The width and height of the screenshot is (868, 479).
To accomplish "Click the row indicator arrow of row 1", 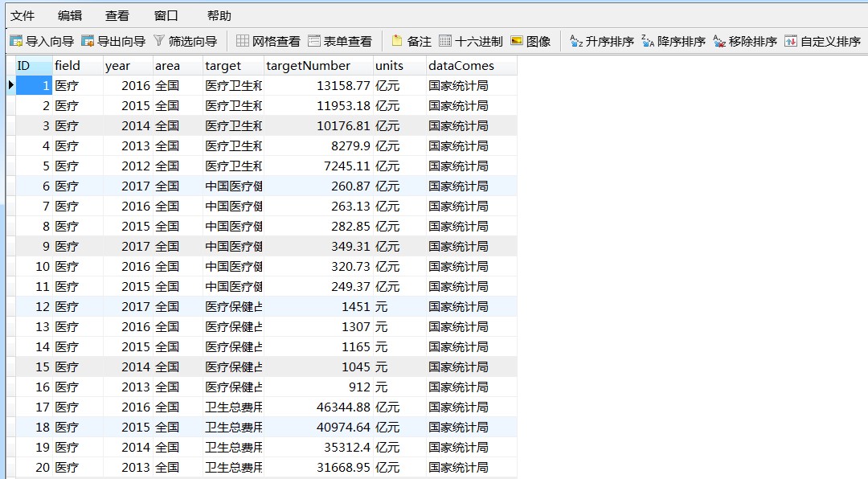I will pos(10,85).
